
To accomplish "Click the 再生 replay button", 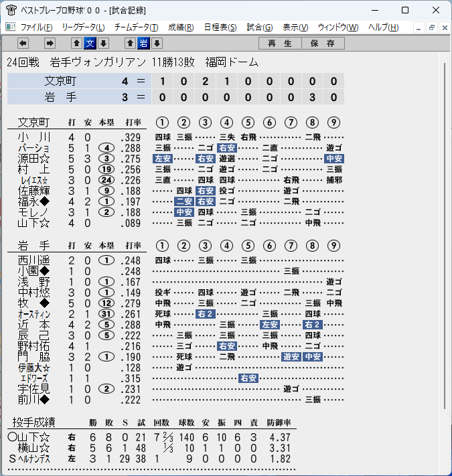I will click(x=280, y=44).
